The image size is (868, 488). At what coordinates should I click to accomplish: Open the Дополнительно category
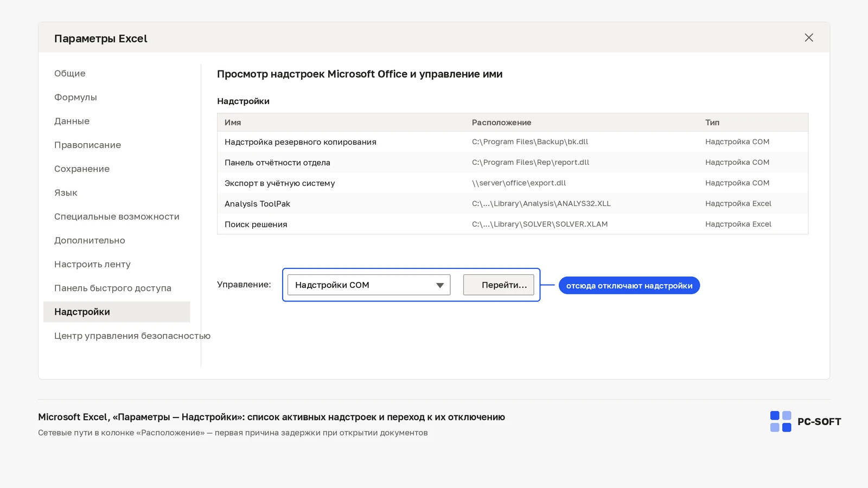[x=90, y=240]
